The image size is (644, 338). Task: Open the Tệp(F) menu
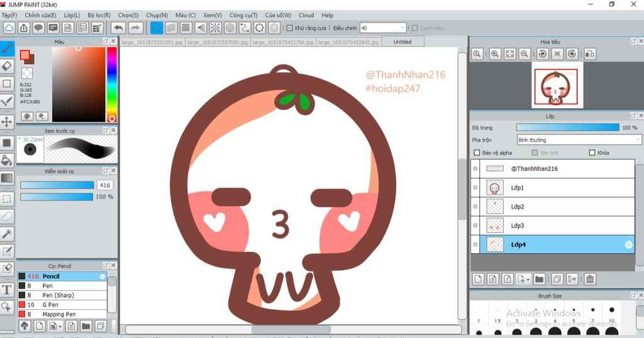pyautogui.click(x=9, y=15)
